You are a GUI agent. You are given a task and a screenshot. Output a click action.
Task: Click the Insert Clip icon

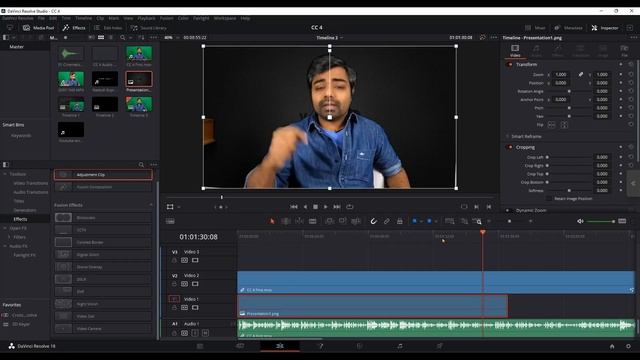pos(329,221)
